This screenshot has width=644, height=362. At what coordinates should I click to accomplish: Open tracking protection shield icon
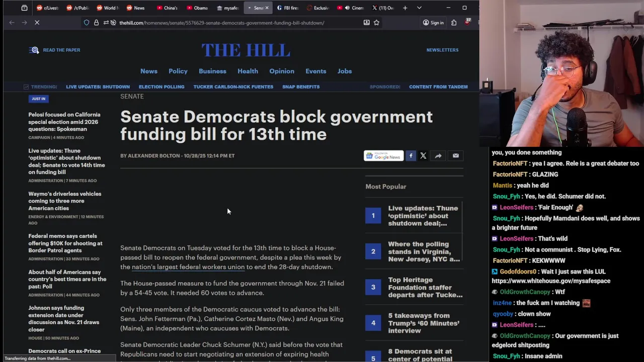(x=87, y=23)
